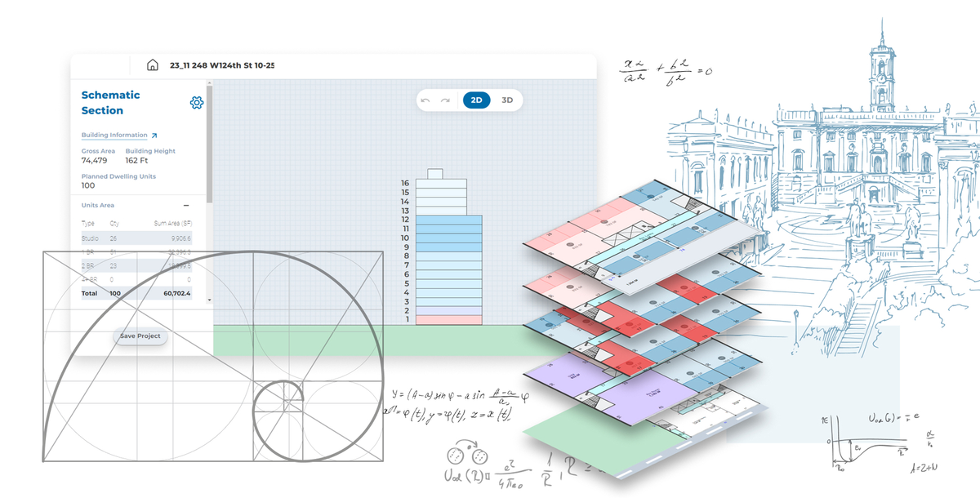Viewport: 980px width, 498px height.
Task: Select floor 5 in the building section
Action: [448, 283]
